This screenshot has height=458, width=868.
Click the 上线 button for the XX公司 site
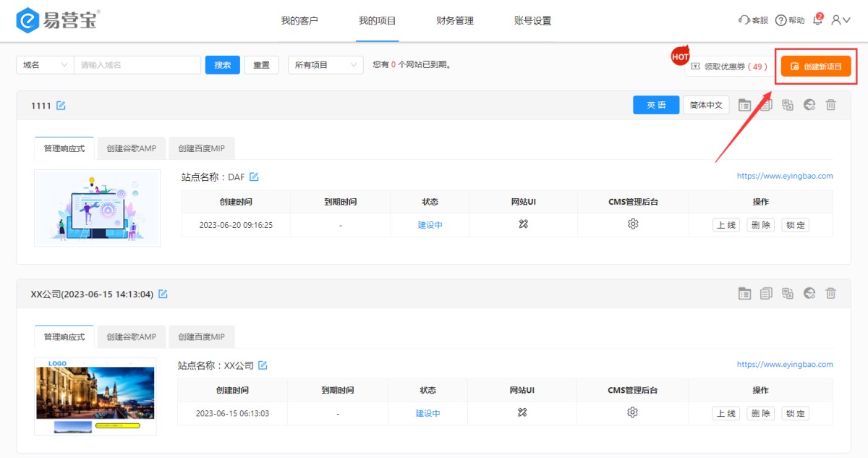pos(726,413)
